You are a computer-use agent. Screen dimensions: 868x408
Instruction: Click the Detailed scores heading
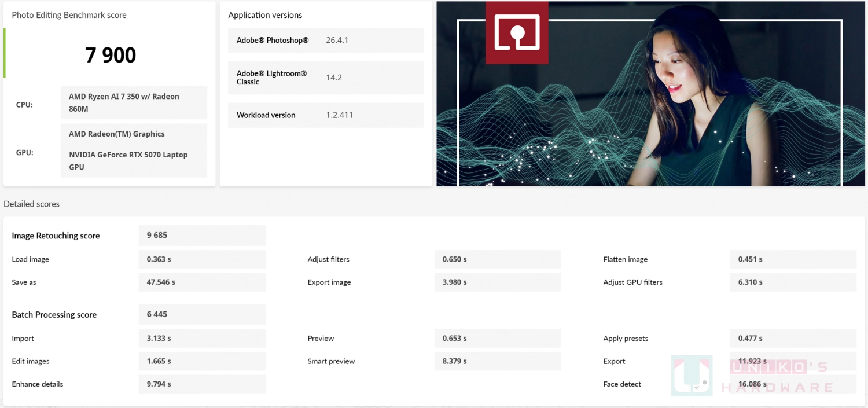pyautogui.click(x=31, y=204)
